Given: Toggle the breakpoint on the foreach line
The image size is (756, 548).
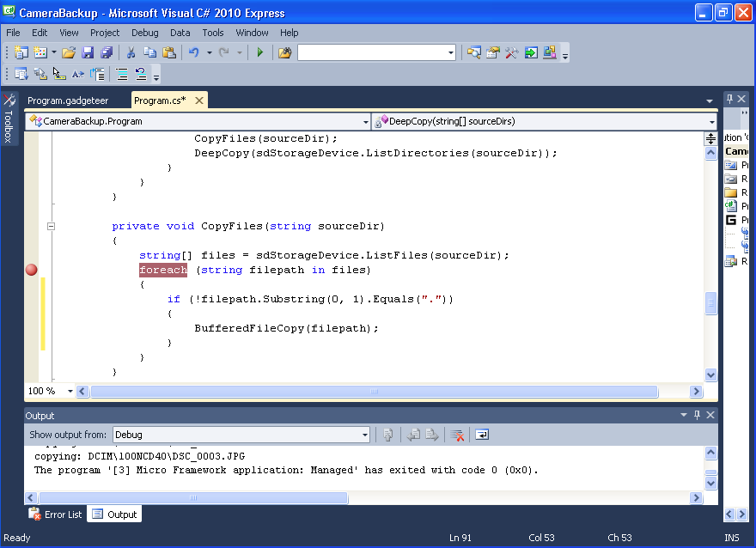Looking at the screenshot, I should coord(31,270).
